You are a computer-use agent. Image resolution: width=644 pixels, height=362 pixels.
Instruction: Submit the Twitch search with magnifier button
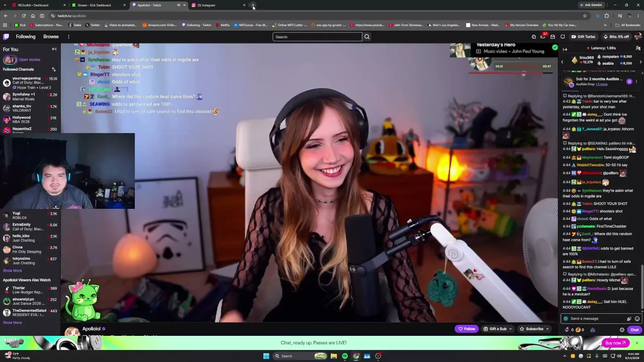click(x=367, y=37)
